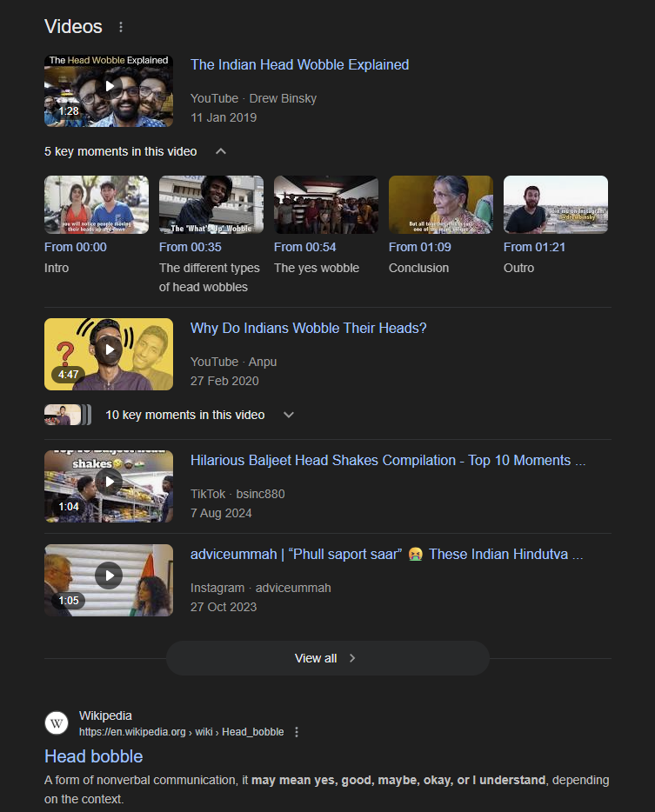
Task: Open the Videos section three-dot menu
Action: [121, 27]
